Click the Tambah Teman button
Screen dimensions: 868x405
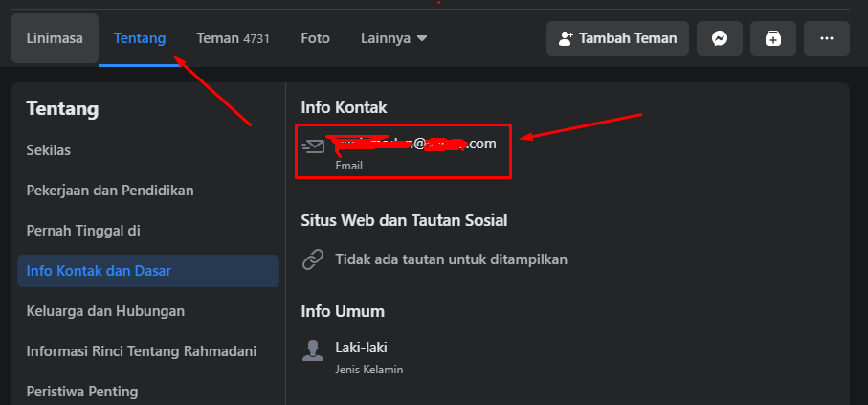(618, 38)
